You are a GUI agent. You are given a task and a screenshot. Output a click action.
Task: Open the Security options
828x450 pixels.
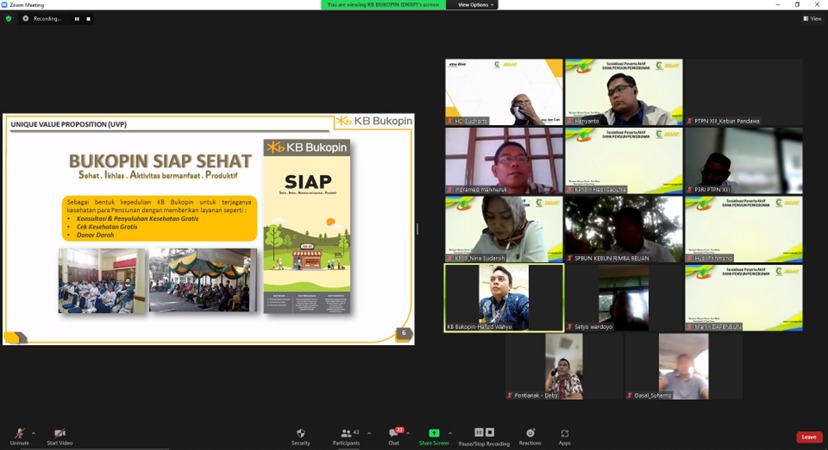300,434
